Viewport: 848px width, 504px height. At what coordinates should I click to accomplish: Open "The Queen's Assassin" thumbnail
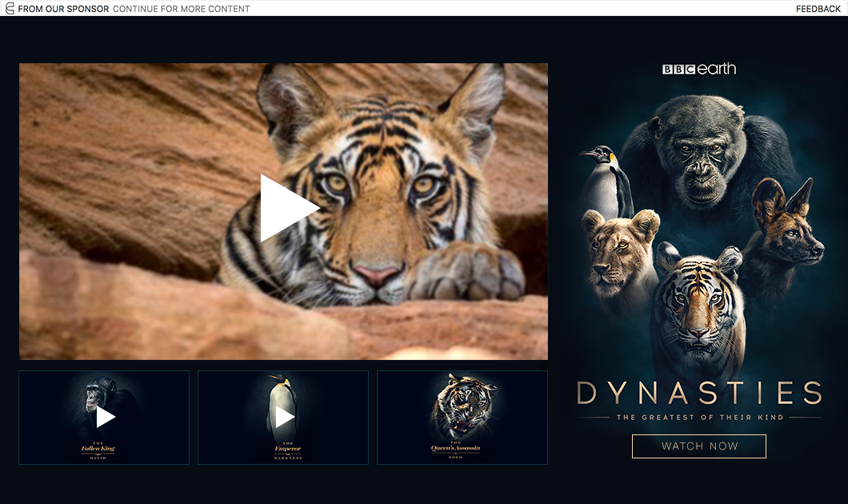pyautogui.click(x=462, y=417)
